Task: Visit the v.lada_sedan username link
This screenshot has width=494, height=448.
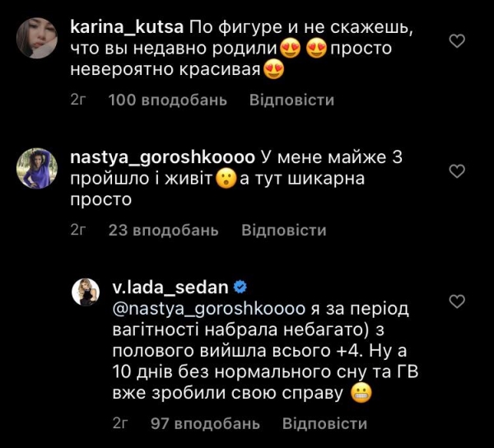Action: click(x=170, y=287)
